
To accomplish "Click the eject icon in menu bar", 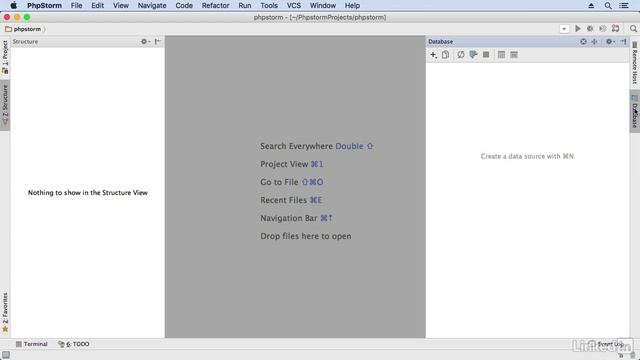I will point(591,5).
